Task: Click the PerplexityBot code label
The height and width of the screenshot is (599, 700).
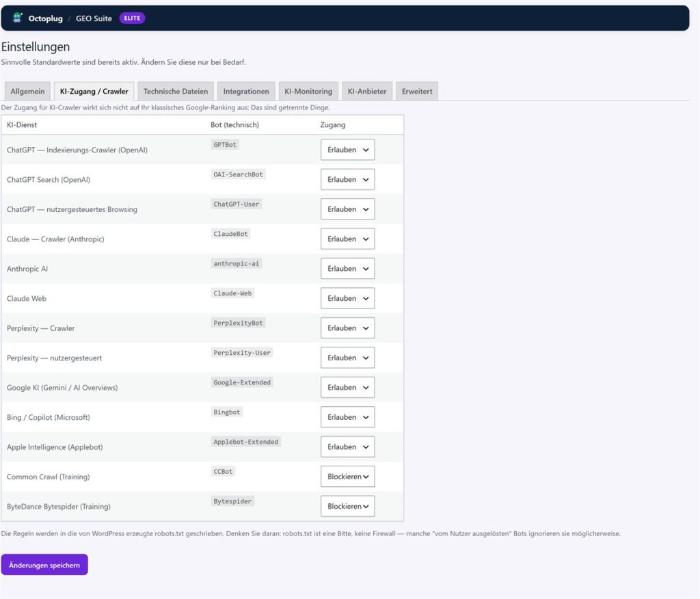Action: [239, 323]
